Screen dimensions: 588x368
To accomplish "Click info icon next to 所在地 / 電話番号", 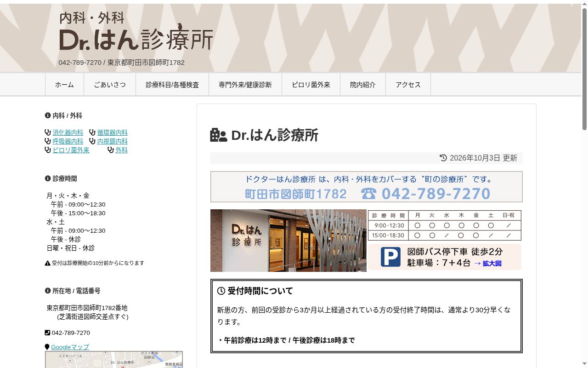I will tap(48, 291).
